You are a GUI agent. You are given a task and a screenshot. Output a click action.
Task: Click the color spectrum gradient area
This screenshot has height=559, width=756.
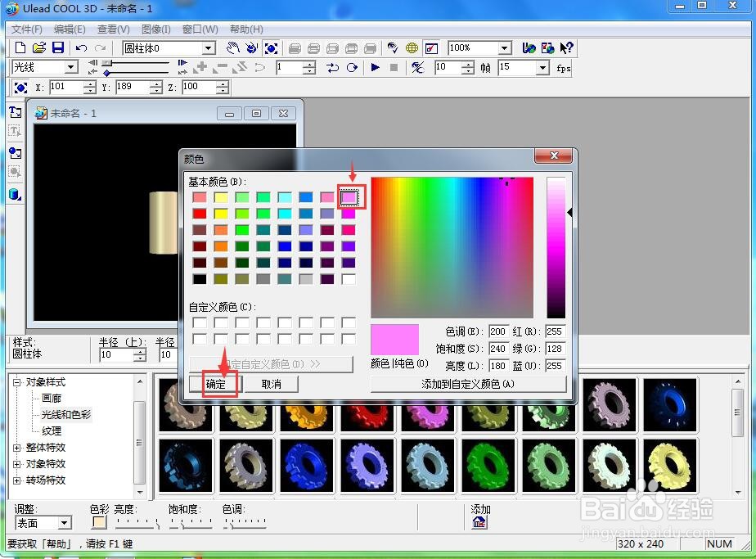click(452, 247)
